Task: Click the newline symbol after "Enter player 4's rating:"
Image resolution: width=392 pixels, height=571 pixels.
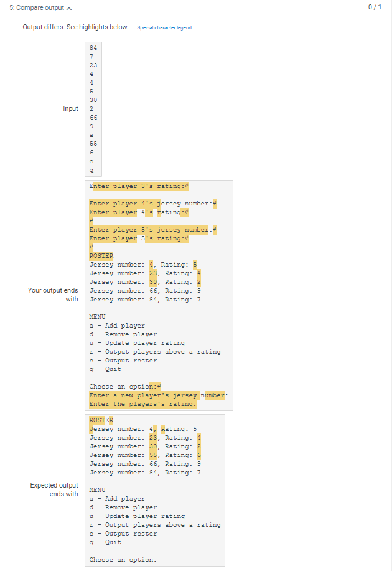Action: pyautogui.click(x=187, y=212)
